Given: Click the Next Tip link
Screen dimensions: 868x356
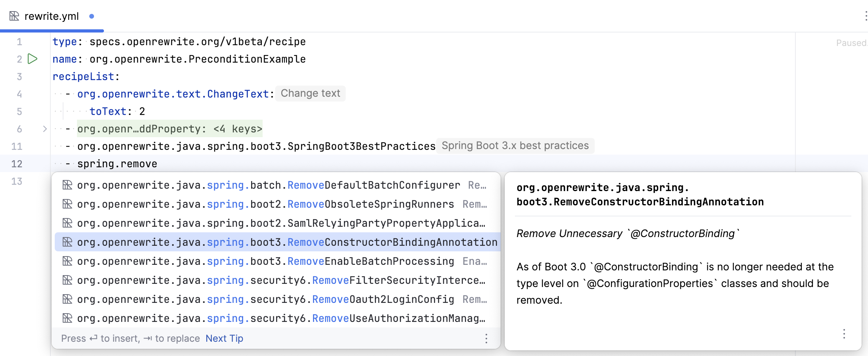Looking at the screenshot, I should (x=224, y=339).
